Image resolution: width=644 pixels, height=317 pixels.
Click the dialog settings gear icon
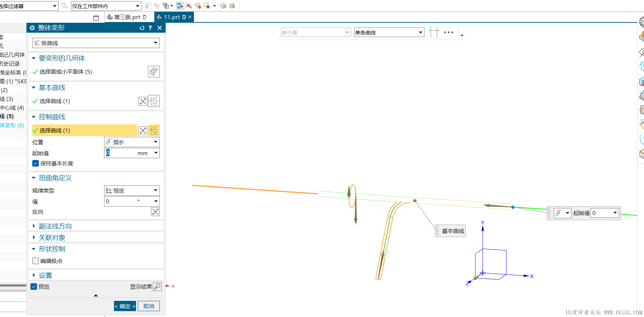pyautogui.click(x=32, y=28)
